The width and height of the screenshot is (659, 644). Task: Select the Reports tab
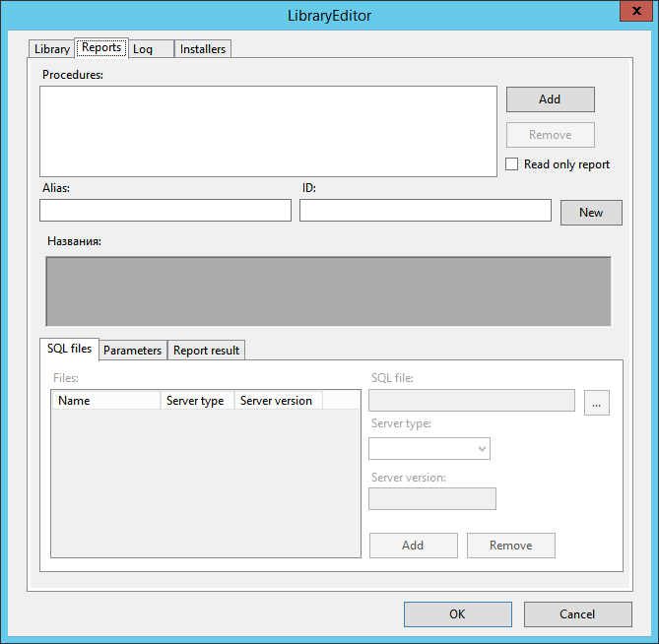[101, 47]
